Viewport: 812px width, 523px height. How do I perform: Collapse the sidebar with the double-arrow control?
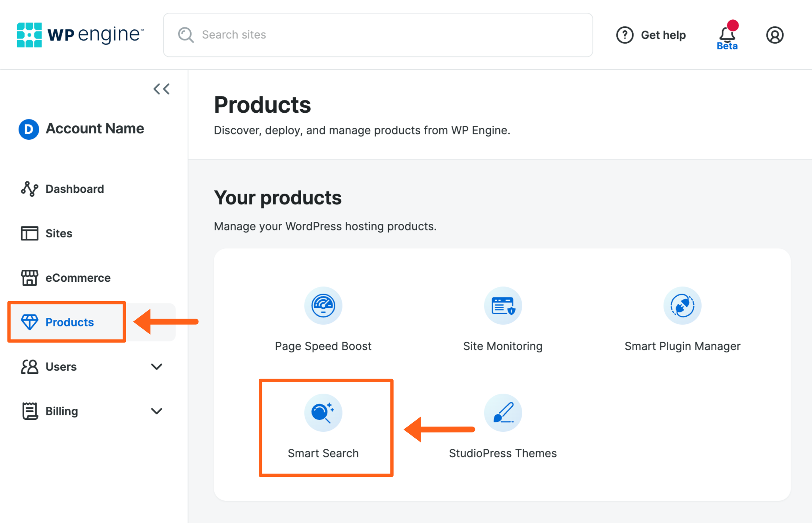click(x=161, y=89)
